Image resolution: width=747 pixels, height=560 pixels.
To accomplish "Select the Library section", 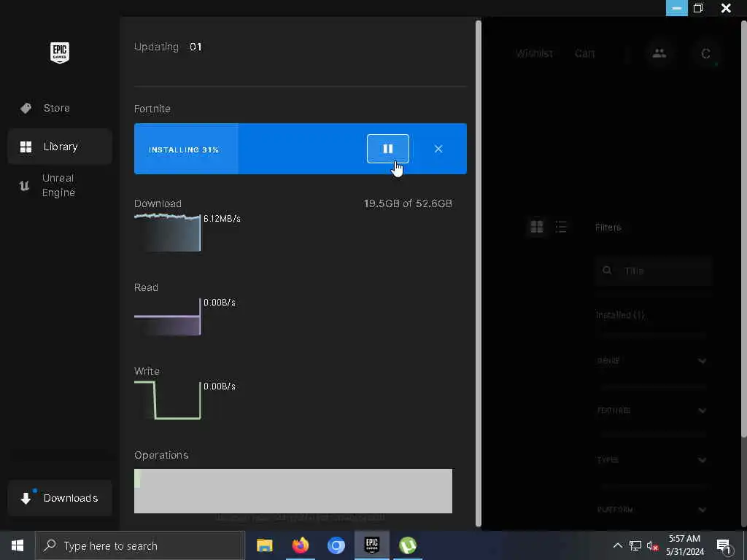I will point(60,147).
